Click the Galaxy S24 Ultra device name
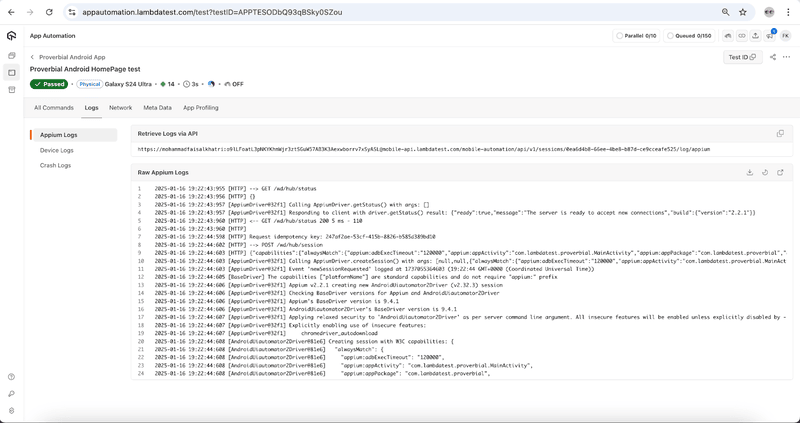This screenshot has height=423, width=800. [128, 84]
